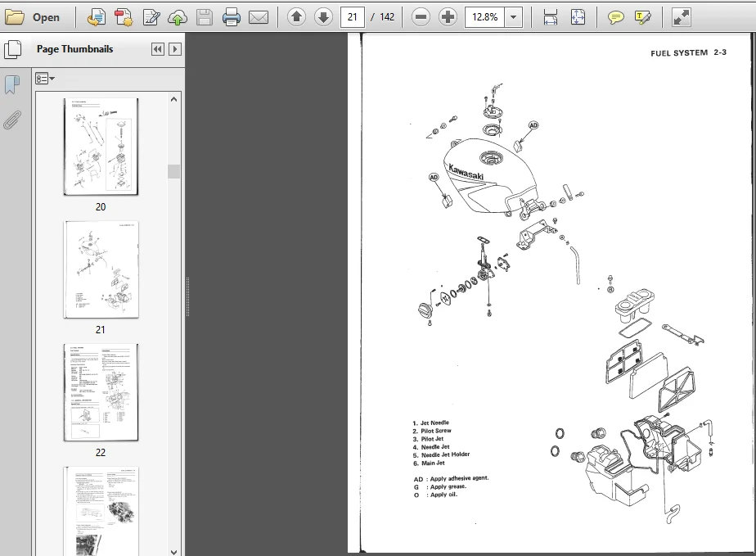
Task: Go to next page with down arrow
Action: tap(323, 17)
